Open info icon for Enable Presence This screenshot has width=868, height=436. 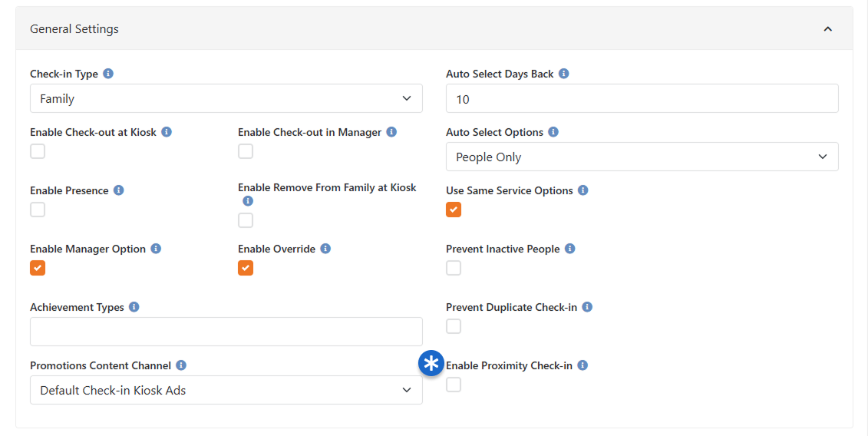click(x=118, y=190)
